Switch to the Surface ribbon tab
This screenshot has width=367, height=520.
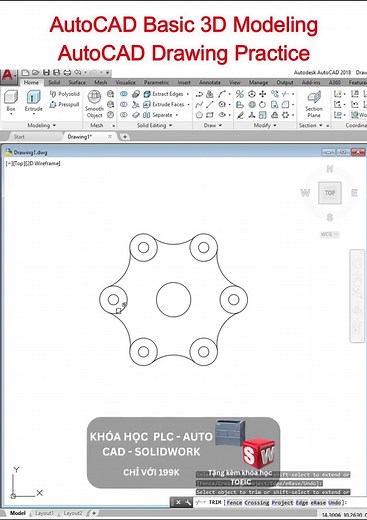click(x=77, y=82)
